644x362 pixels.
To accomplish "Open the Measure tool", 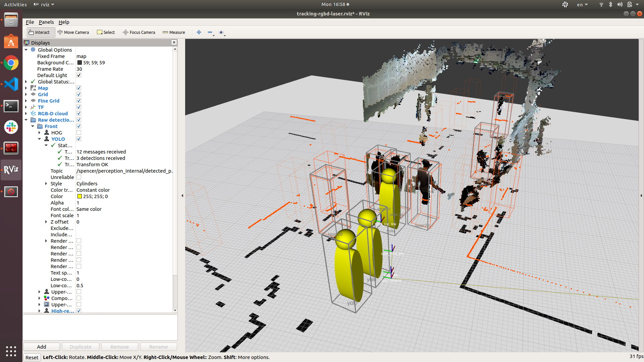I will point(174,32).
